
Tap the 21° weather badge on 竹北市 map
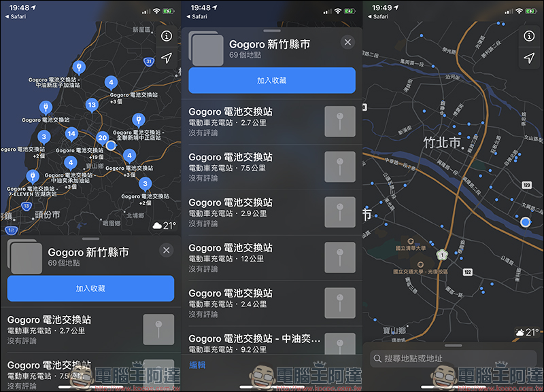(526, 333)
